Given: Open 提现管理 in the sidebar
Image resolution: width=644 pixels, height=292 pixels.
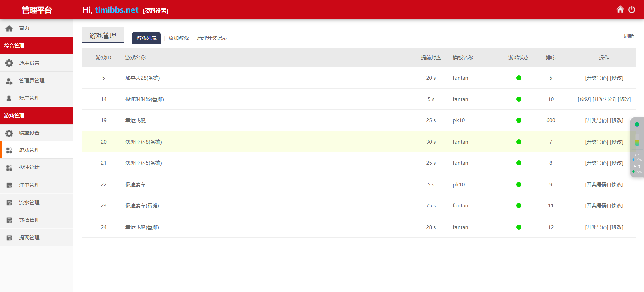Looking at the screenshot, I should [x=37, y=238].
